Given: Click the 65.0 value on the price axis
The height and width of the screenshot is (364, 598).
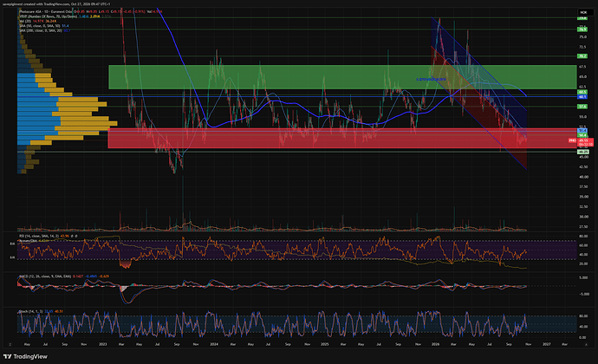Looking at the screenshot, I should [x=582, y=76].
